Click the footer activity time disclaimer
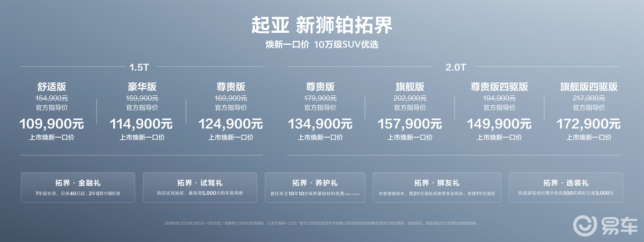This screenshot has width=644, height=242. coord(320,223)
